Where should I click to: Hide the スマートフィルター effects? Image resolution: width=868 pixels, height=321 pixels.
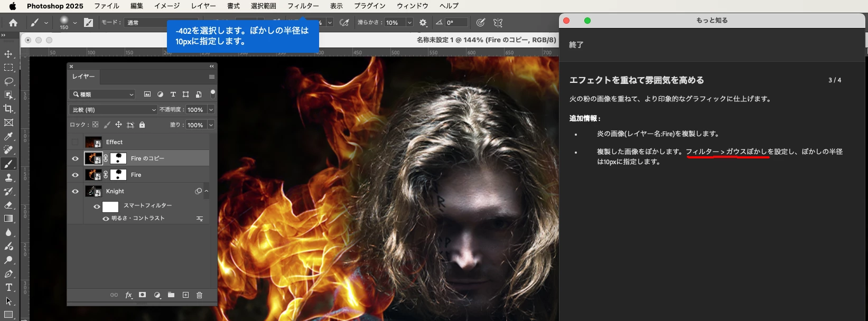(x=97, y=206)
